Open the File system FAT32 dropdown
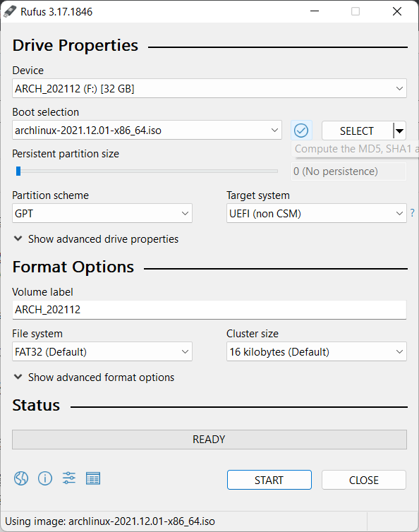The width and height of the screenshot is (419, 532). [x=102, y=351]
